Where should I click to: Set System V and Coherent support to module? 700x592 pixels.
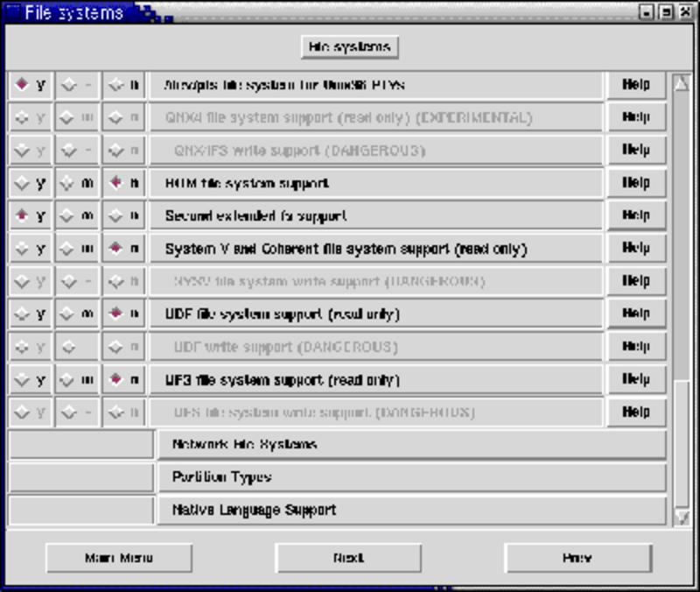77,249
